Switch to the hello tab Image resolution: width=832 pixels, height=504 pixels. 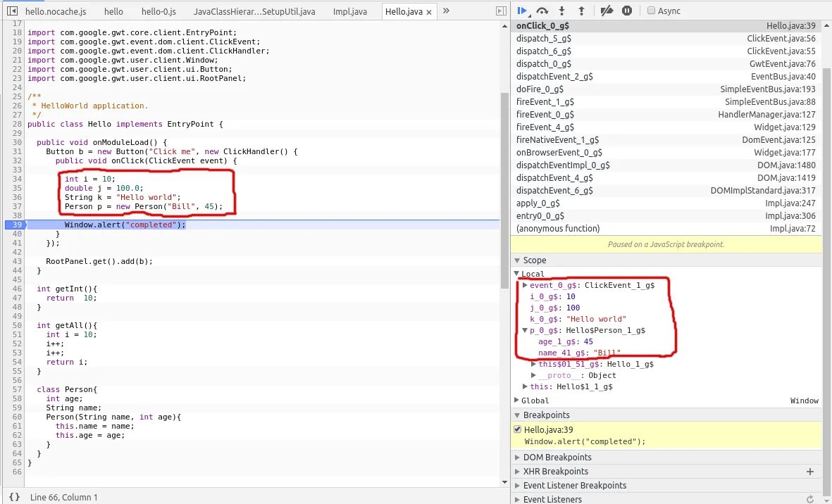pos(113,11)
